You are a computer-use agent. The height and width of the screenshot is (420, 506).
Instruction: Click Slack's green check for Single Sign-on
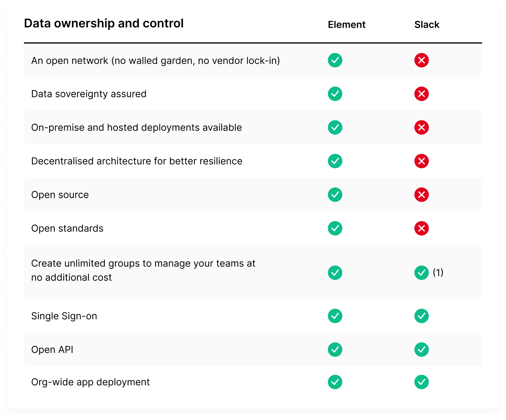421,316
